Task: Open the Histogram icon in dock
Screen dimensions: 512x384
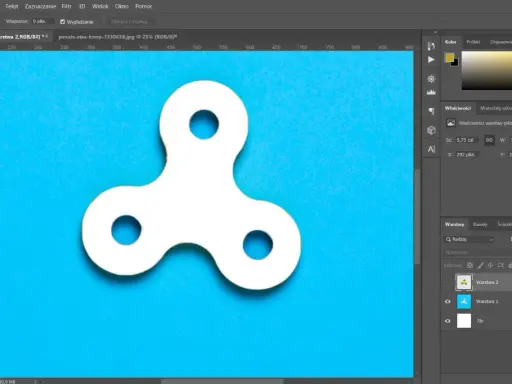Action: coord(431,92)
